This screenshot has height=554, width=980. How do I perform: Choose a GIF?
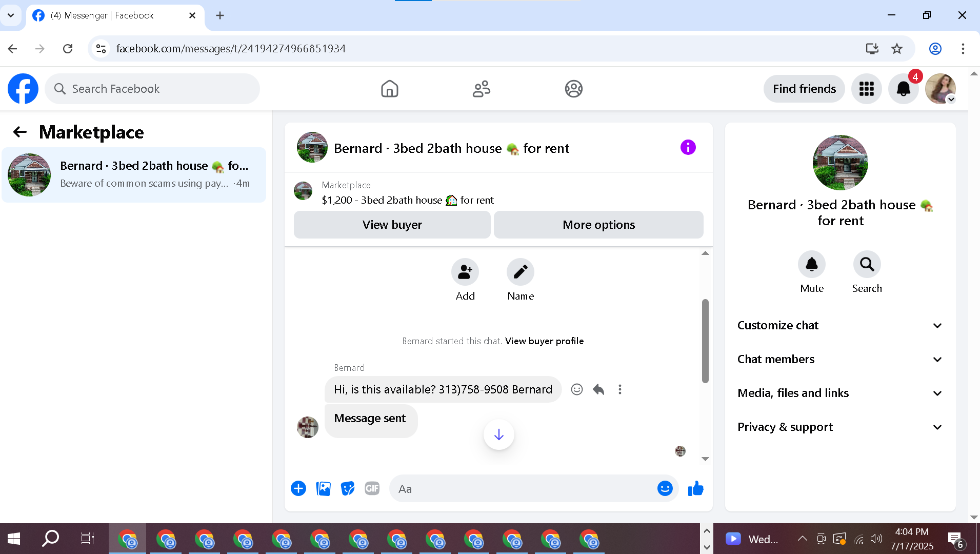(372, 489)
